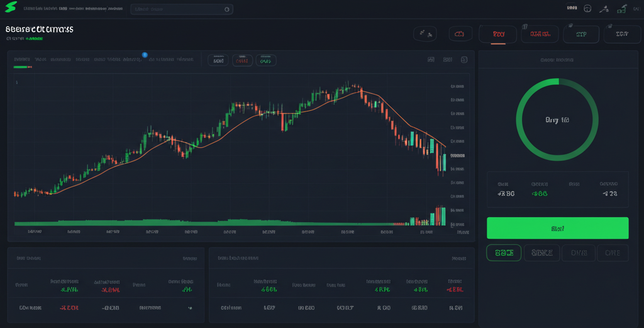This screenshot has width=644, height=328.
Task: Select the green-outlined pill in the chart toolbar
Action: [x=266, y=60]
